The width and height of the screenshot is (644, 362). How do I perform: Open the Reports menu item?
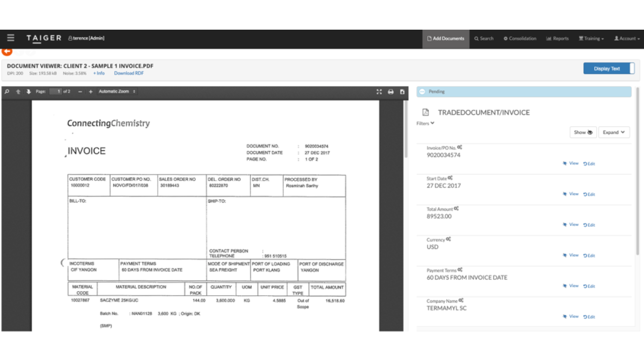coord(557,38)
